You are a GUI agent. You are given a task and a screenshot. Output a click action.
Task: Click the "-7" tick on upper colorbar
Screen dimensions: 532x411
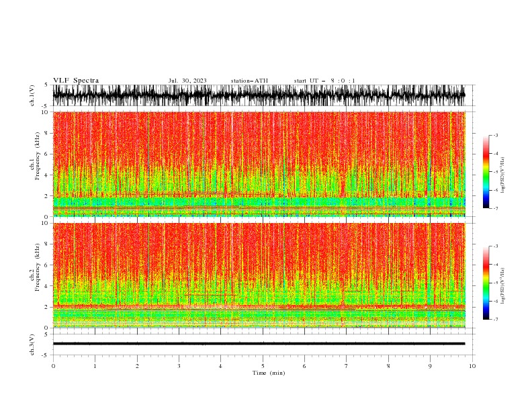(x=495, y=208)
